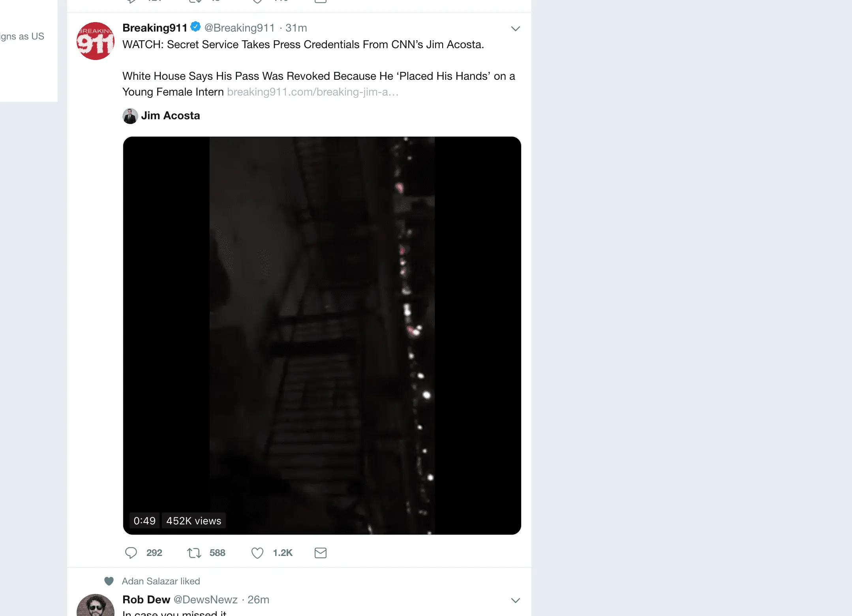Reply to the Breaking911 tweet

pos(131,553)
